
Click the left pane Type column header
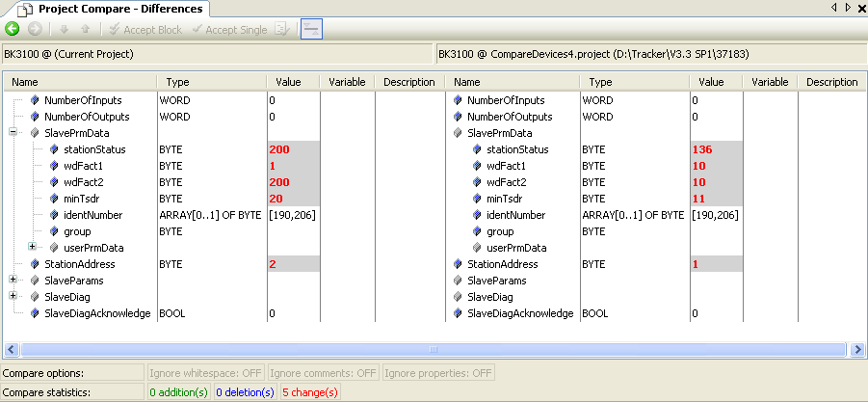(212, 82)
